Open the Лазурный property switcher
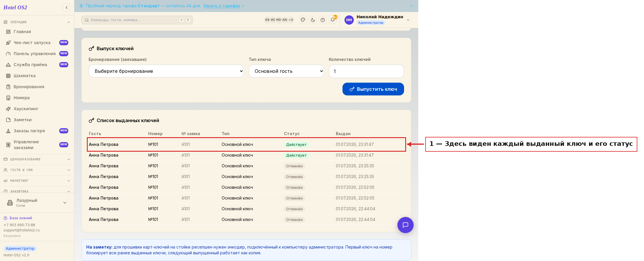The height and width of the screenshot is (261, 644). click(37, 203)
